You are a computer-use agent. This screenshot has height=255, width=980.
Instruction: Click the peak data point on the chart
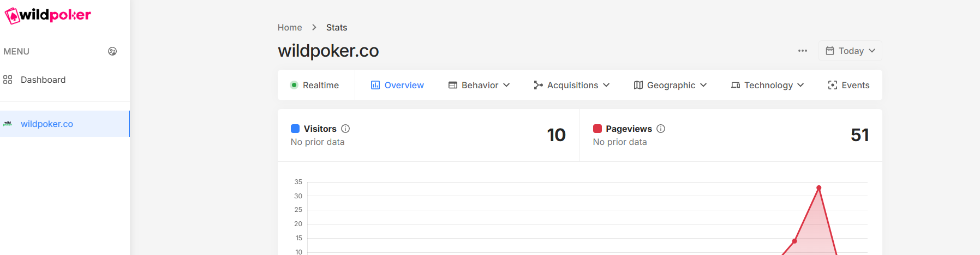pyautogui.click(x=819, y=188)
